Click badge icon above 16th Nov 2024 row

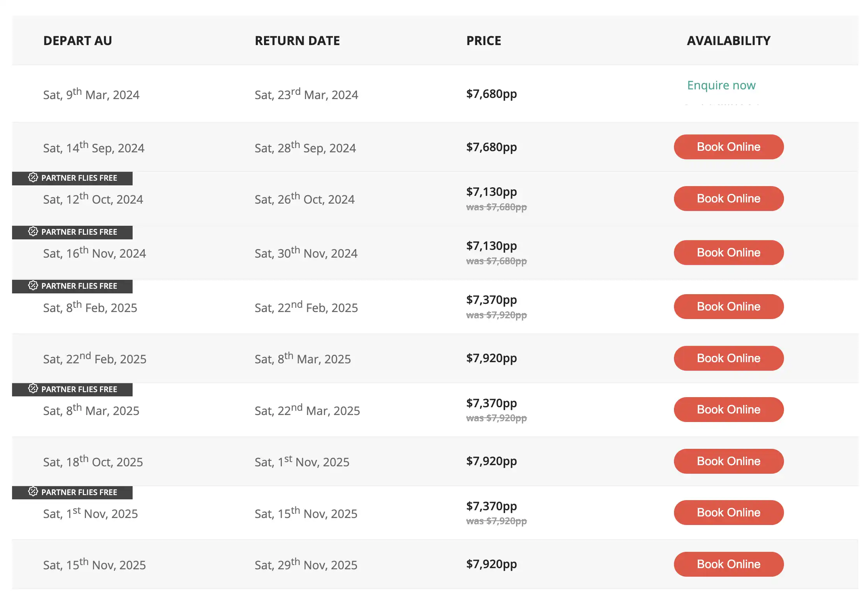point(33,232)
